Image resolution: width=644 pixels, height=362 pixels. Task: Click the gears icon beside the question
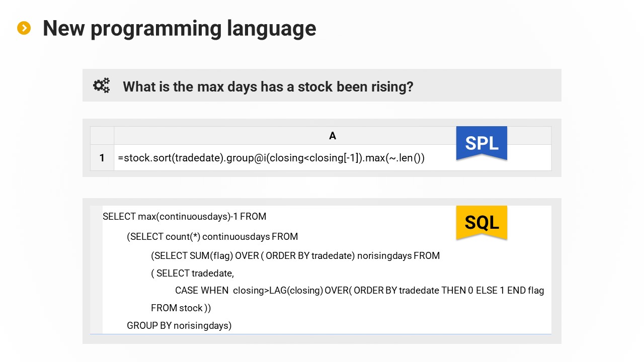101,86
